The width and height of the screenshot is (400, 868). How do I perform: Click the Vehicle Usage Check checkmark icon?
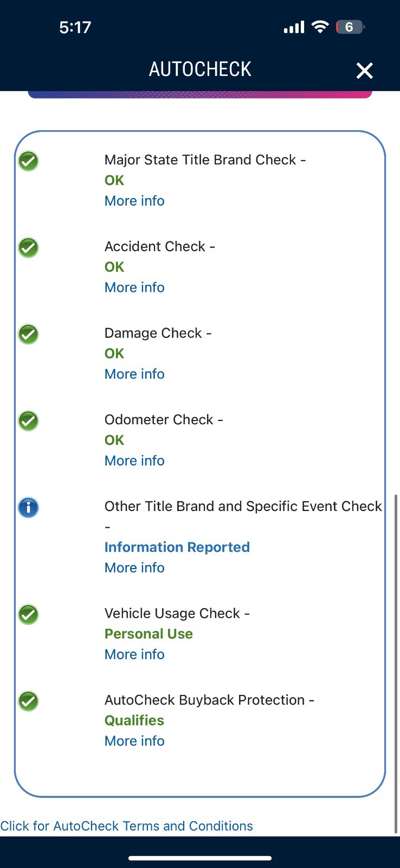[28, 615]
